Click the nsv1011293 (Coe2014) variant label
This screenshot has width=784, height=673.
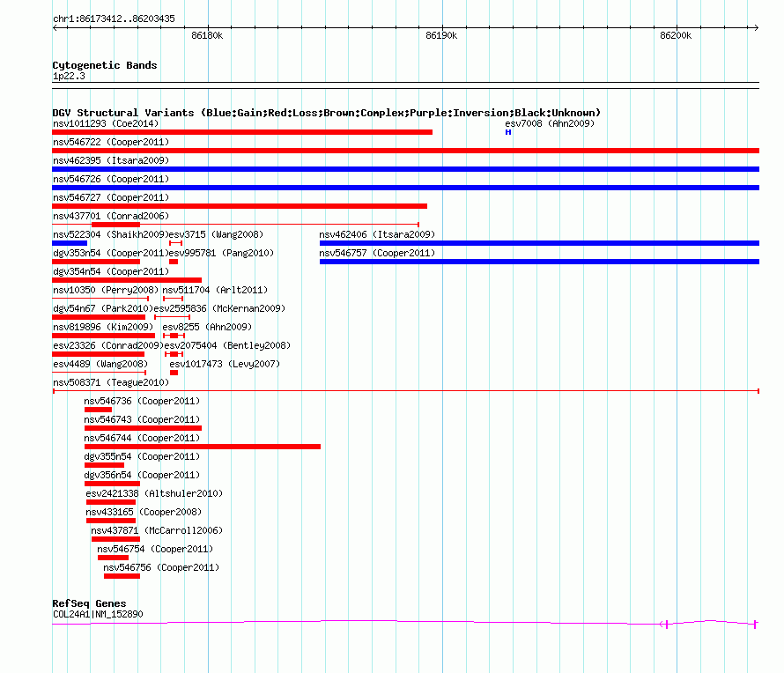[106, 123]
